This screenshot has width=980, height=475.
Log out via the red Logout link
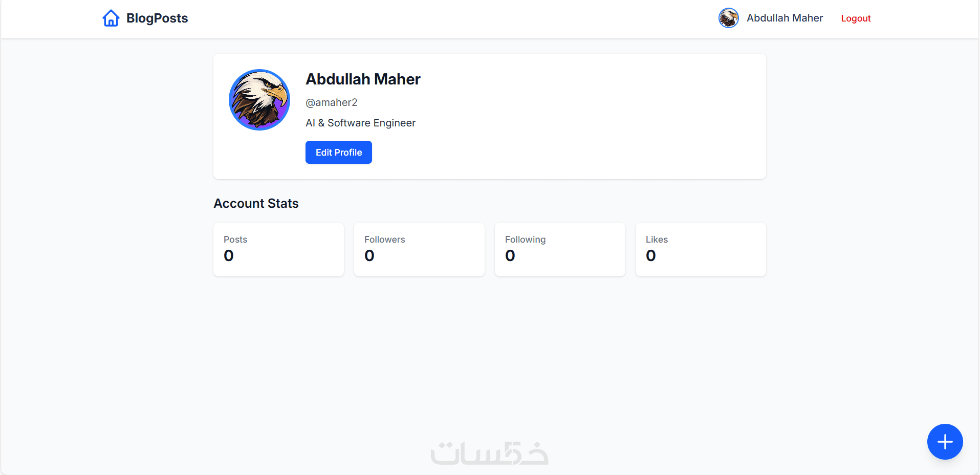click(856, 18)
